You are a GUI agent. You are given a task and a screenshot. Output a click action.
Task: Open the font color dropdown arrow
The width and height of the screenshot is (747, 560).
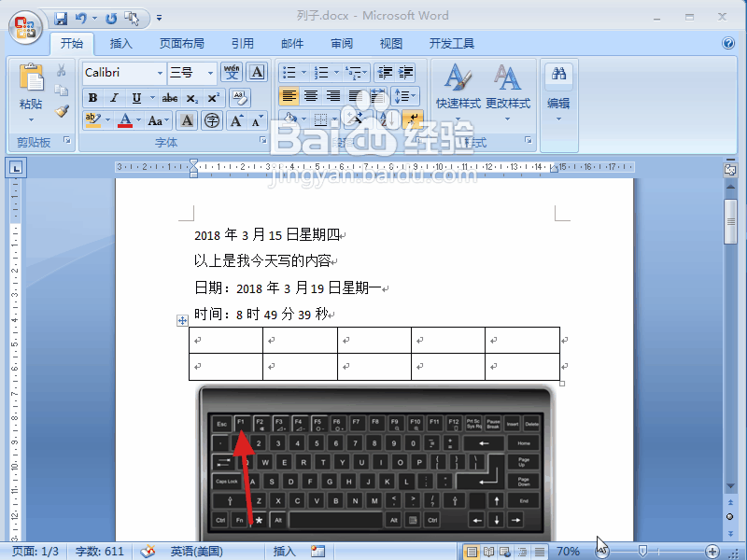138,120
